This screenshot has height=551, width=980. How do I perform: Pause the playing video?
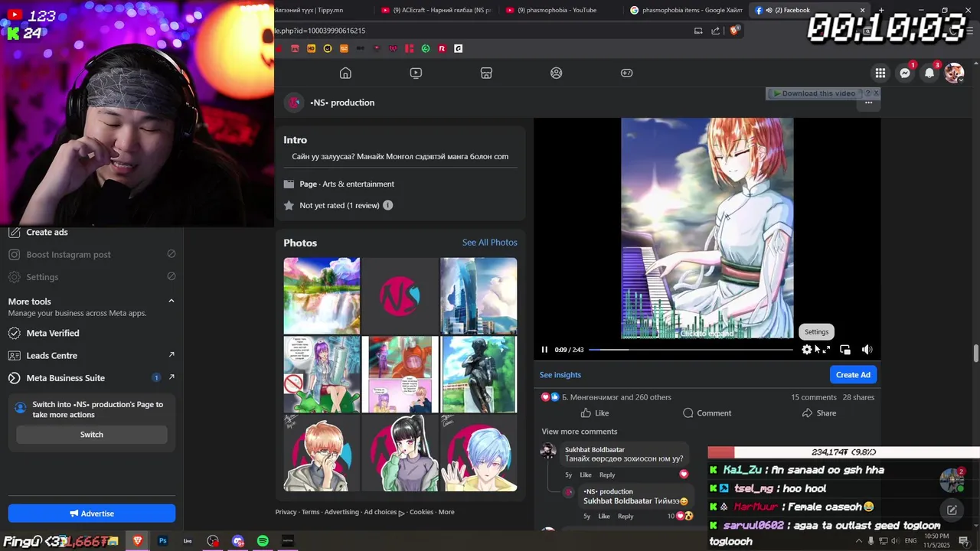(x=544, y=350)
